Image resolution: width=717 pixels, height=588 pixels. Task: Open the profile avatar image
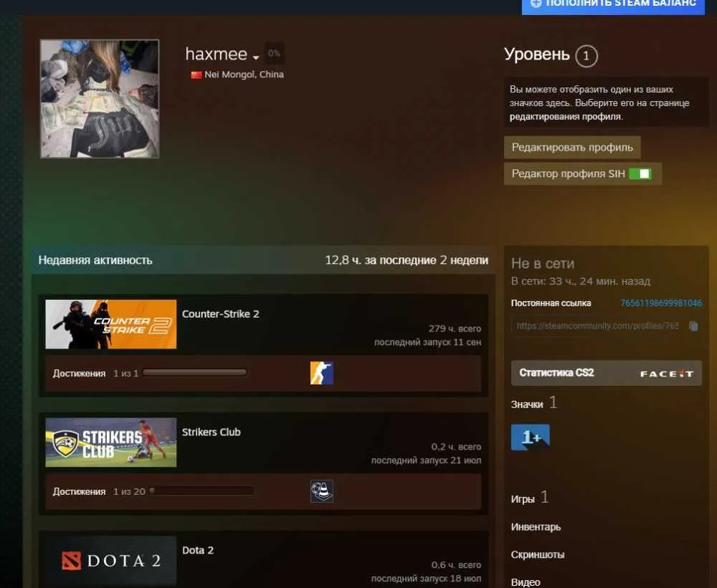coord(100,99)
